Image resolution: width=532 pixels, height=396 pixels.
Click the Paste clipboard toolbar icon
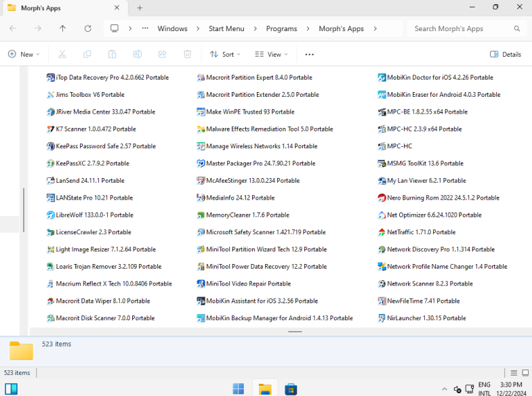click(112, 54)
